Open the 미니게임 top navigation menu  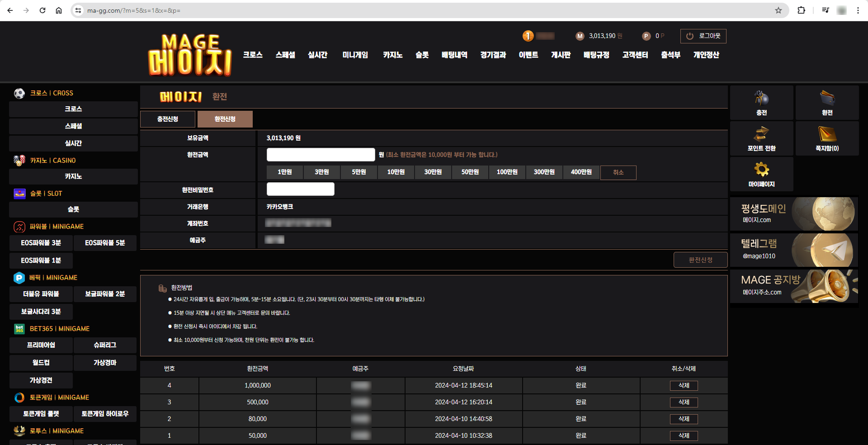coord(355,55)
